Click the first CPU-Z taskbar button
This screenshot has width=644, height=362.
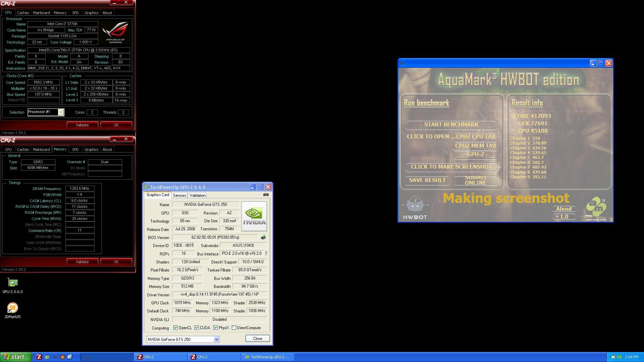[161, 357]
